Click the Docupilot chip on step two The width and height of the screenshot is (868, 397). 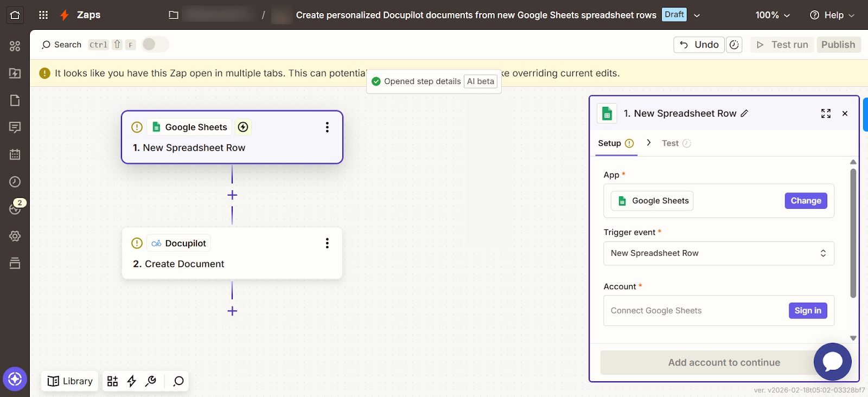pos(178,243)
